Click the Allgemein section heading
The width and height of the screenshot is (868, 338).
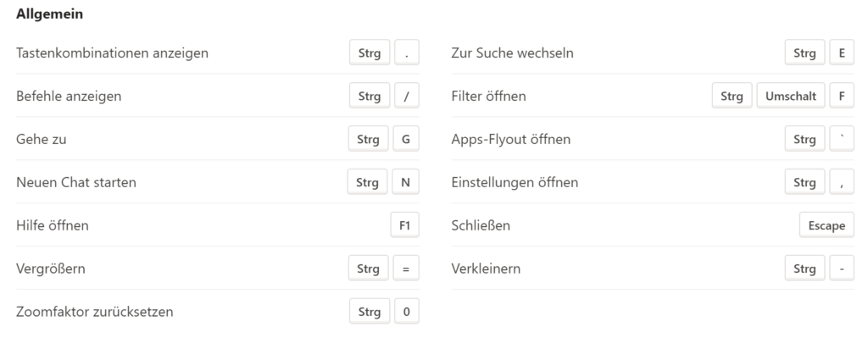click(x=50, y=14)
